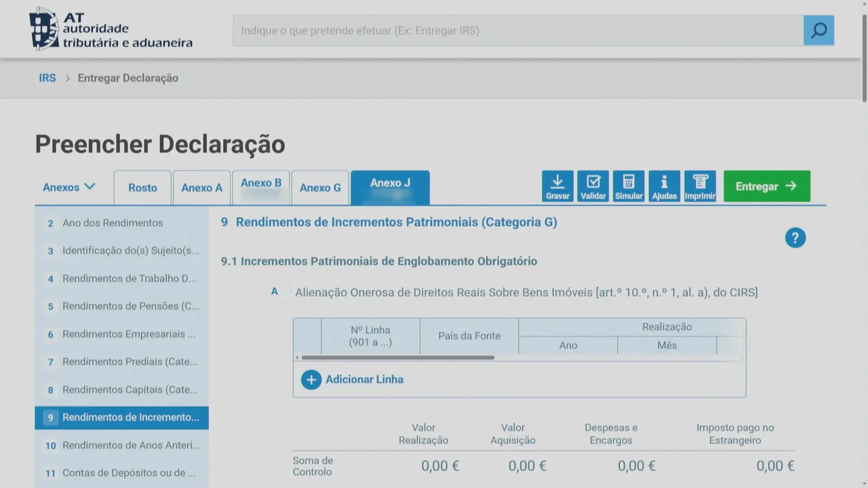The height and width of the screenshot is (488, 868).
Task: Expand the Anexos dropdown
Action: 69,187
